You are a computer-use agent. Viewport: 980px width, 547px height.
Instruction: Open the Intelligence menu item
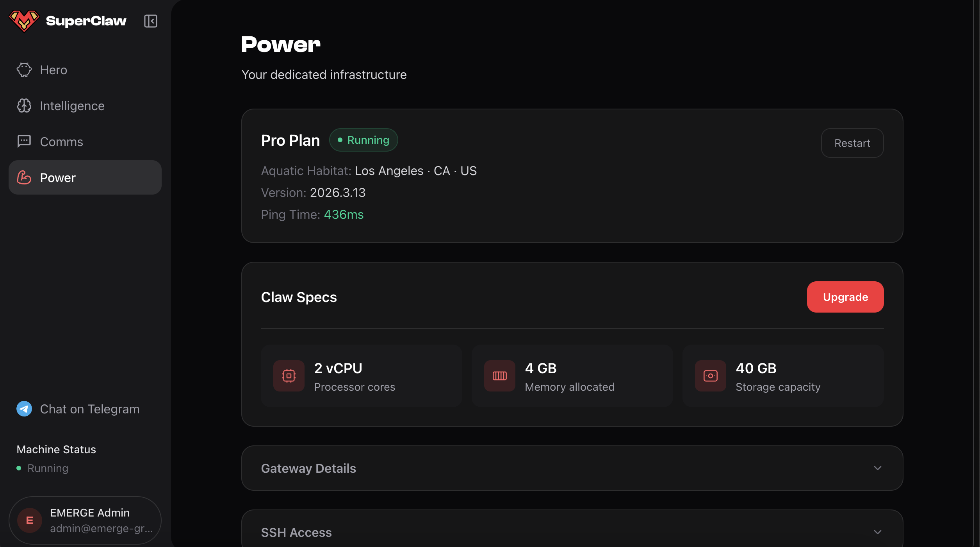click(72, 106)
